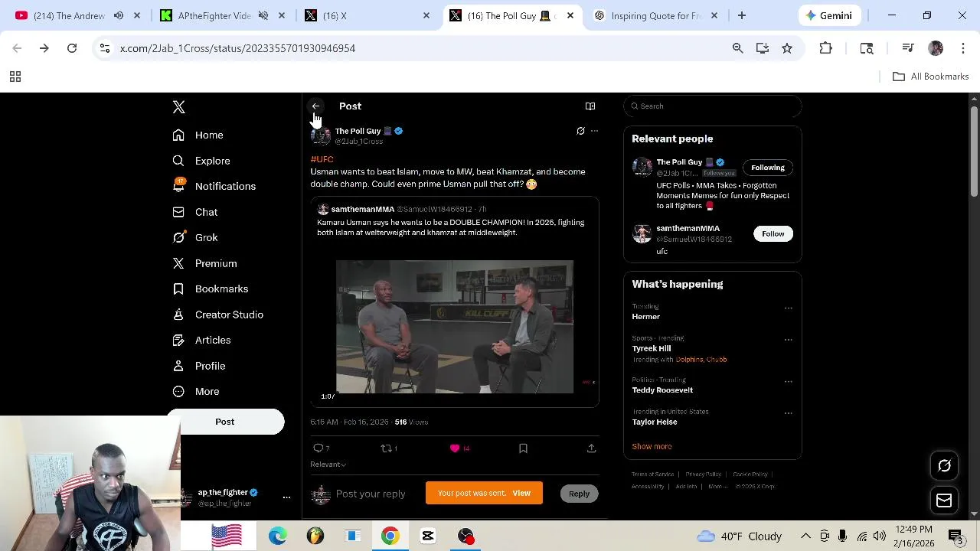Open samthemanMMA's quoted post name
Viewport: 980px width, 551px height.
pyautogui.click(x=363, y=209)
